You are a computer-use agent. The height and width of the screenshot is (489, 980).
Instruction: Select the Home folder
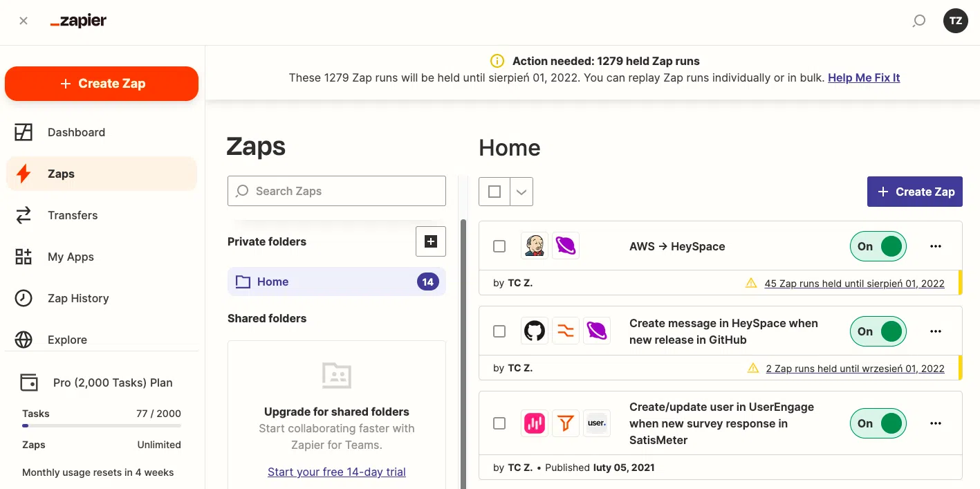[337, 282]
